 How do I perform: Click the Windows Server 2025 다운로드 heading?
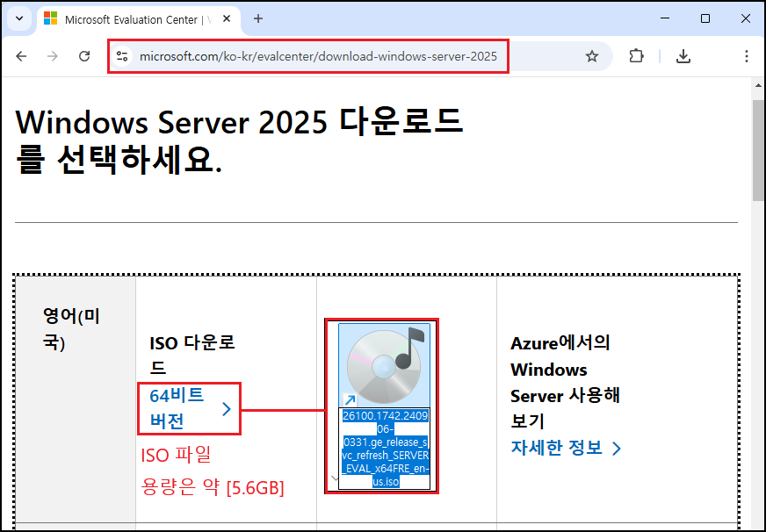(x=239, y=140)
